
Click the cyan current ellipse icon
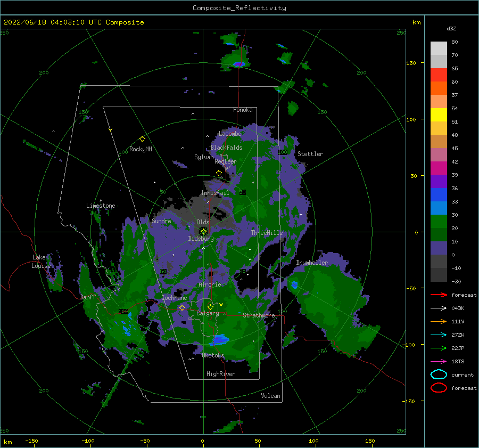439,374
